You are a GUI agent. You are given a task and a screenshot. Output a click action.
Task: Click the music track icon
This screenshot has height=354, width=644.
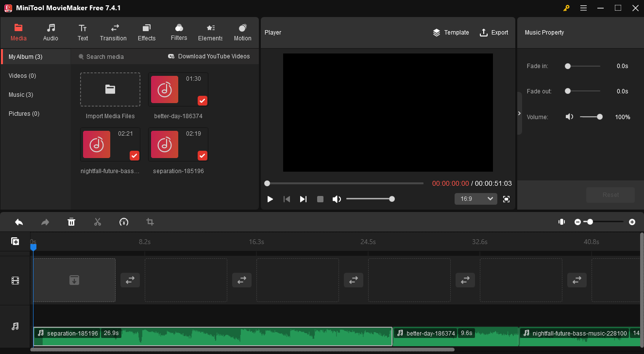click(15, 326)
